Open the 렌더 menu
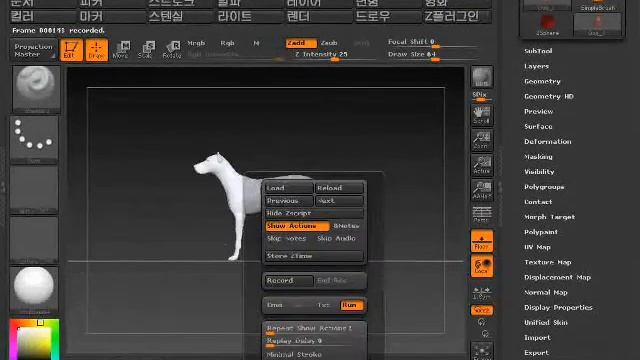The height and width of the screenshot is (360, 640). (319, 17)
